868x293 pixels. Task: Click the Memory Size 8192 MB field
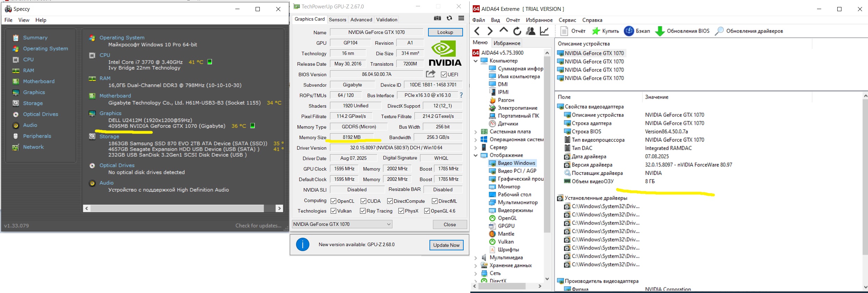pos(352,137)
